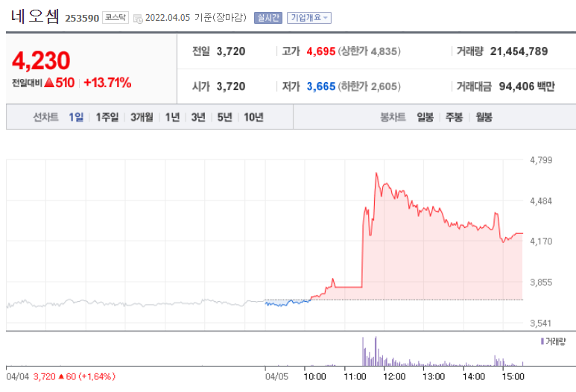576x392 pixels.
Task: Select the 1일 line chart tab
Action: tap(76, 117)
